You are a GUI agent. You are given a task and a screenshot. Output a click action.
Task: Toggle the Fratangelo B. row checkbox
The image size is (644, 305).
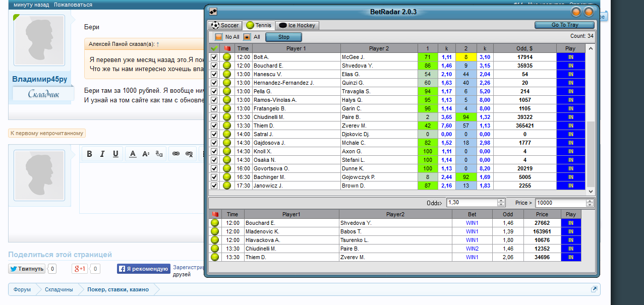(214, 109)
